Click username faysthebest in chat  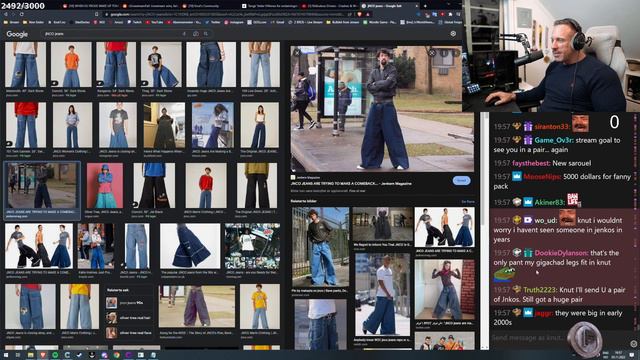[531, 163]
